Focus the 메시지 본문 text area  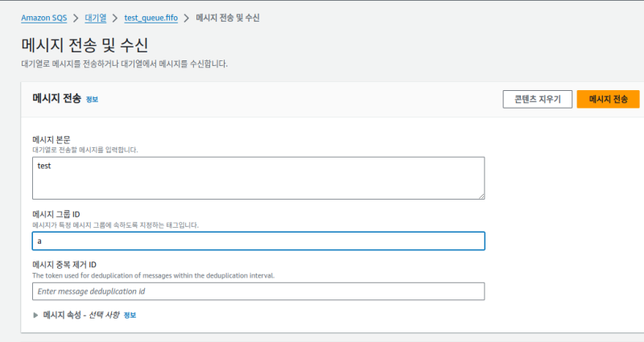258,177
